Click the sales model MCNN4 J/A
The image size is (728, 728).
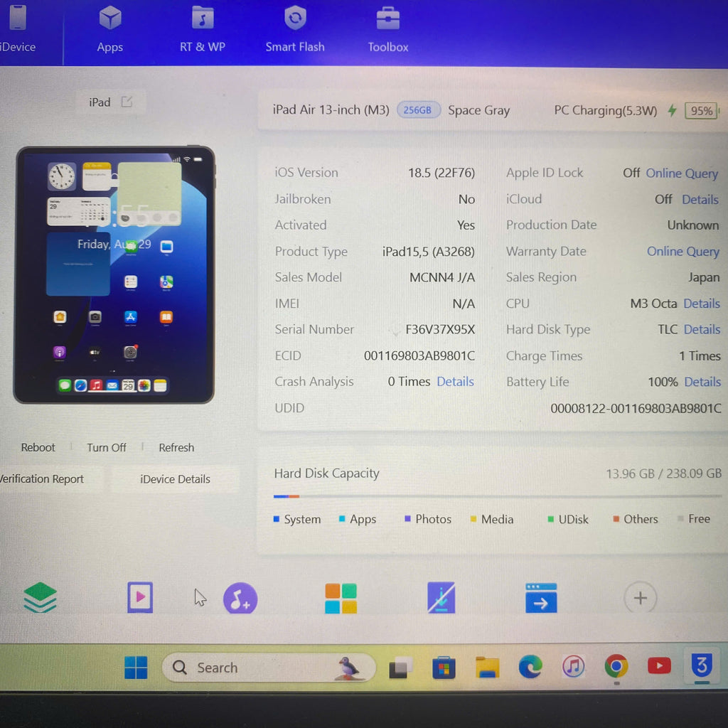pyautogui.click(x=442, y=278)
